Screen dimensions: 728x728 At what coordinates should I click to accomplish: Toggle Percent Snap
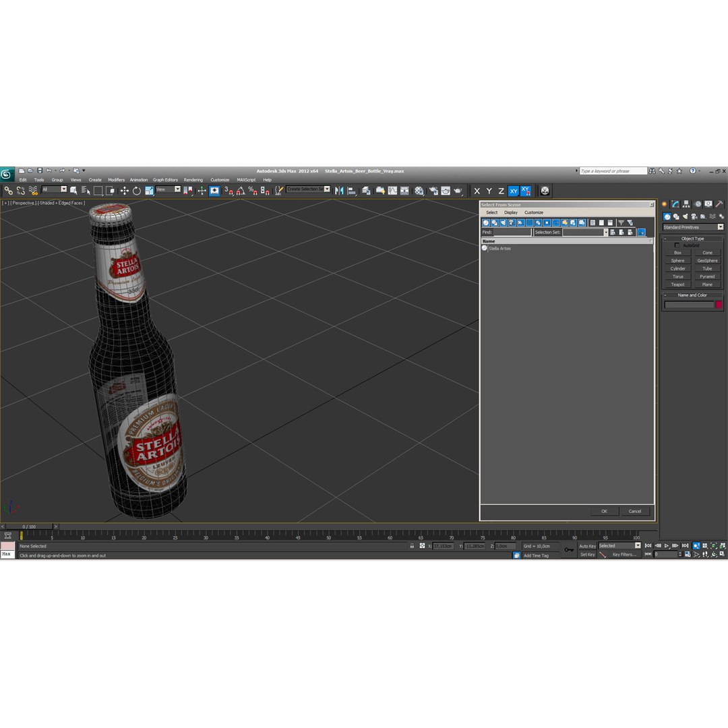(x=253, y=191)
